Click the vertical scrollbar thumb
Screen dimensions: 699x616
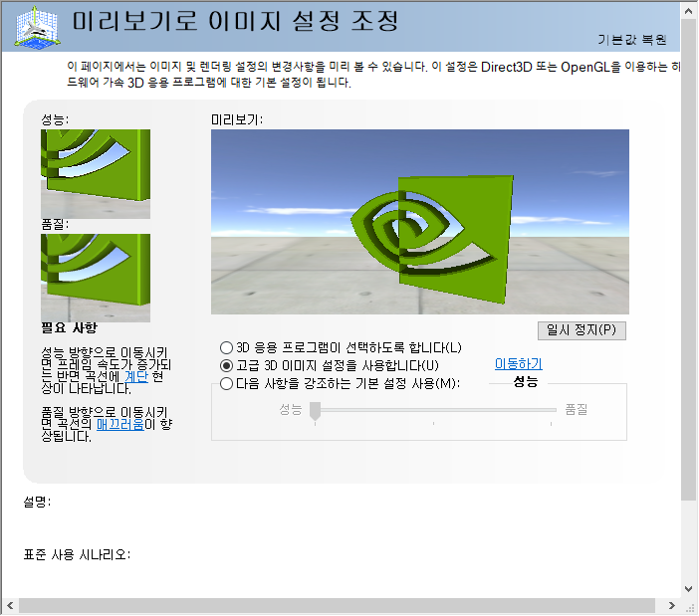[689, 260]
